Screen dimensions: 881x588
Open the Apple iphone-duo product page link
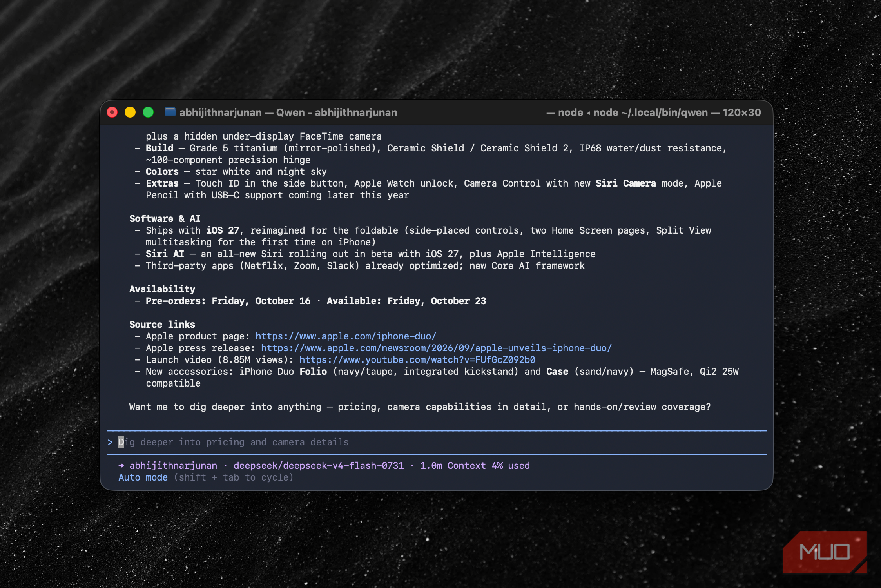346,336
